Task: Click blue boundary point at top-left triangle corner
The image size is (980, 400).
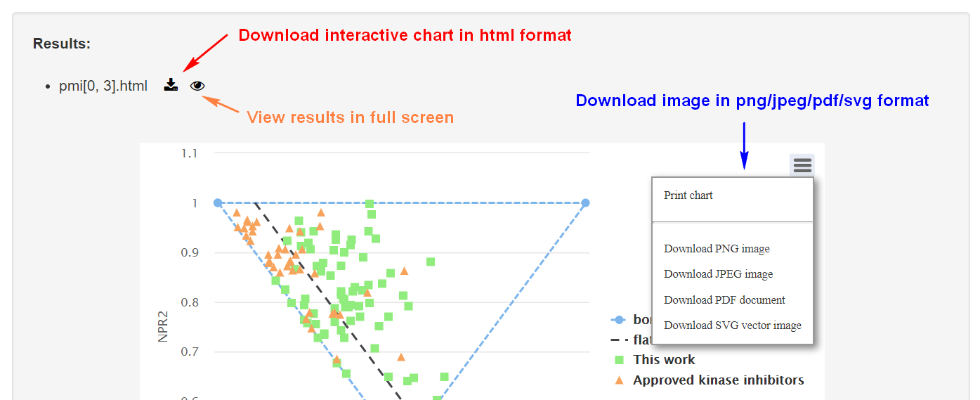Action: [218, 203]
